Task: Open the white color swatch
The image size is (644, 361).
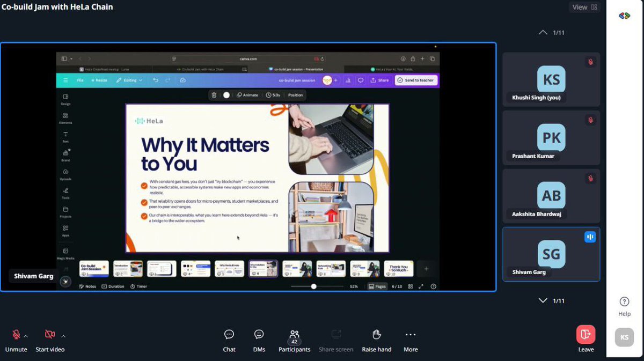Action: click(x=226, y=95)
